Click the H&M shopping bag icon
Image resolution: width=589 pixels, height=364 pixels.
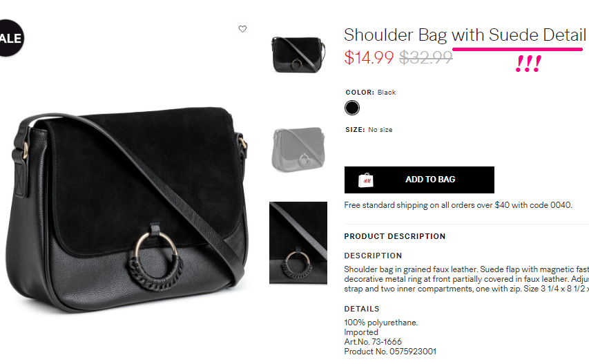click(x=365, y=180)
